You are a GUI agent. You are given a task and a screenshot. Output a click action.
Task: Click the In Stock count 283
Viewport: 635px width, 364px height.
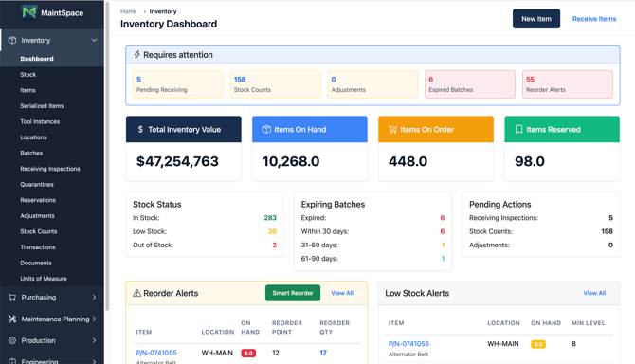(x=270, y=218)
